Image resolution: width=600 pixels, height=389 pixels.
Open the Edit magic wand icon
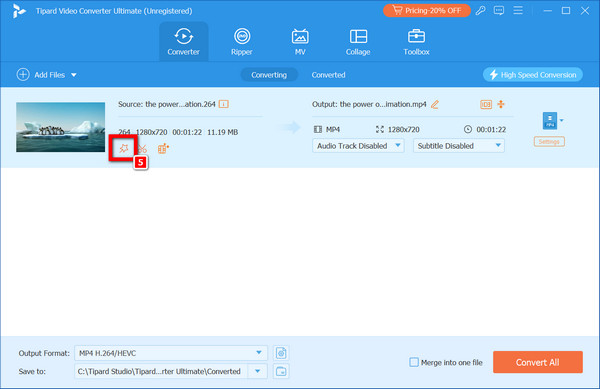pyautogui.click(x=123, y=148)
